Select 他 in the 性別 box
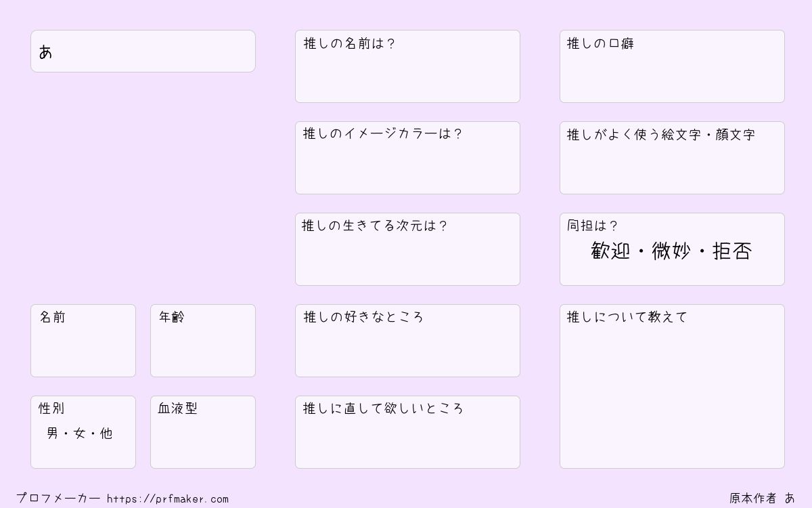This screenshot has width=812, height=508. 106,433
